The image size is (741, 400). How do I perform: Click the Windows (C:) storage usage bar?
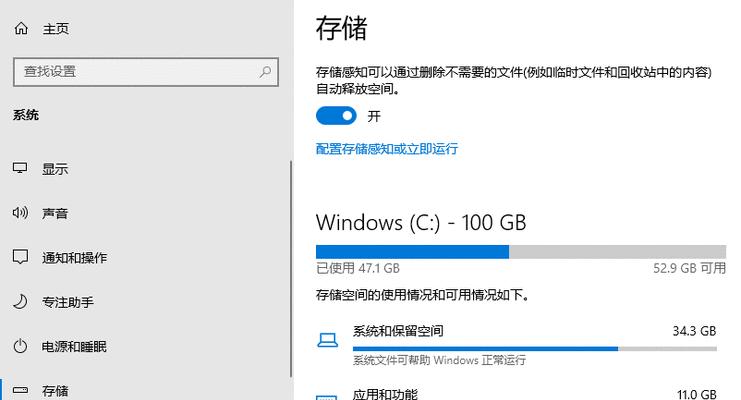pyautogui.click(x=521, y=252)
